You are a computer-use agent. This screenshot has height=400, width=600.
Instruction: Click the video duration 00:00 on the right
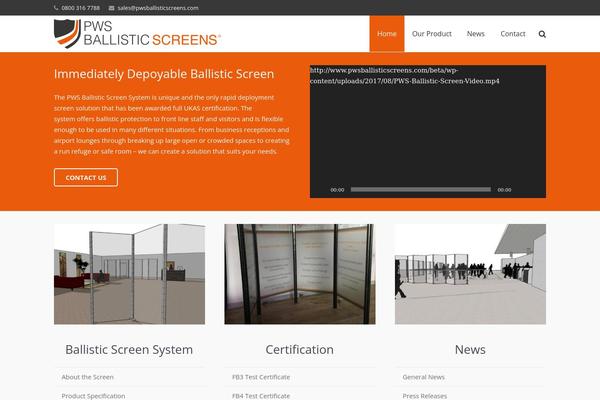tap(504, 190)
